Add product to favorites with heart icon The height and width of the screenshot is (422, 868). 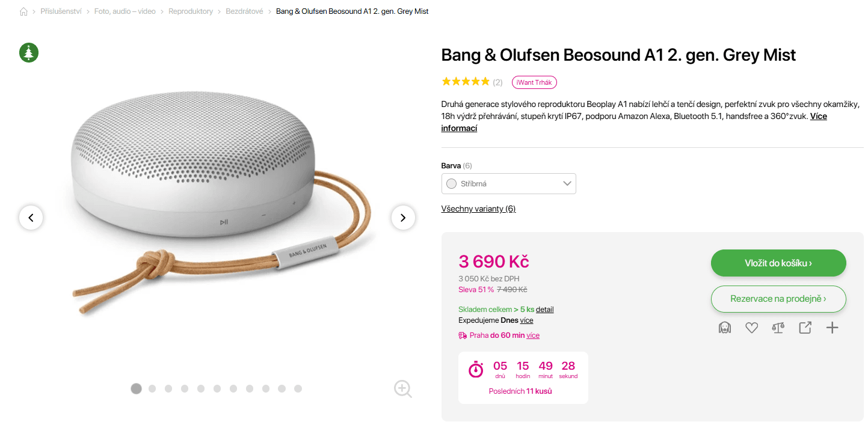(x=751, y=328)
